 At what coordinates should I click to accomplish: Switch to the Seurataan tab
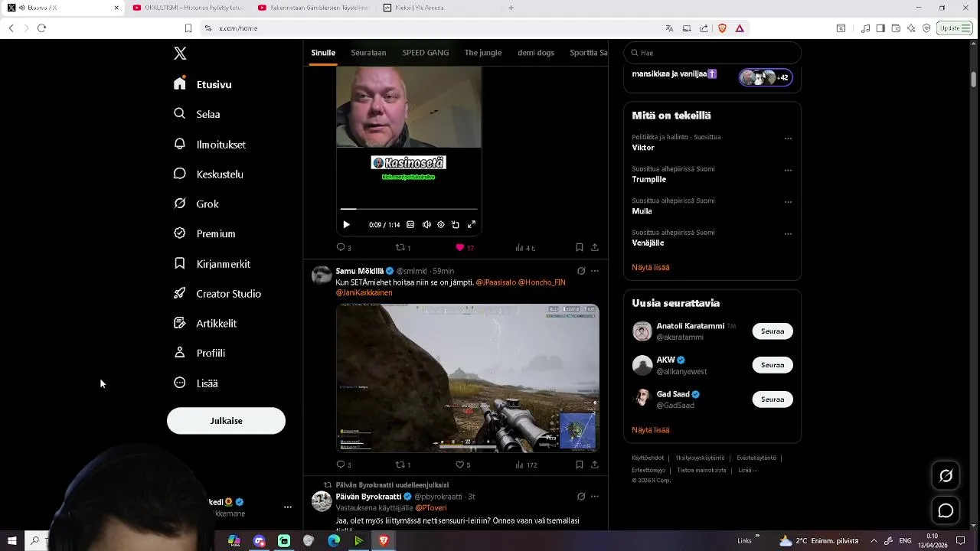click(368, 53)
